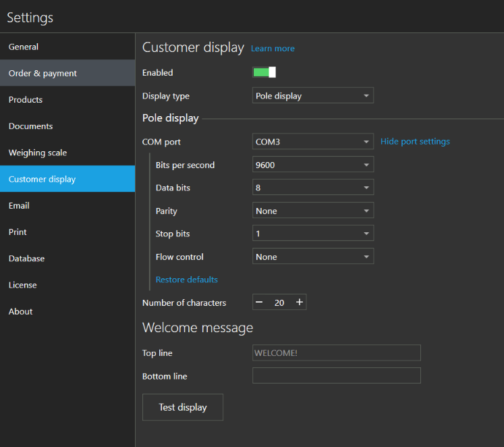Open the Flow control dropdown
Viewport: 504px width, 447px height.
(x=313, y=257)
